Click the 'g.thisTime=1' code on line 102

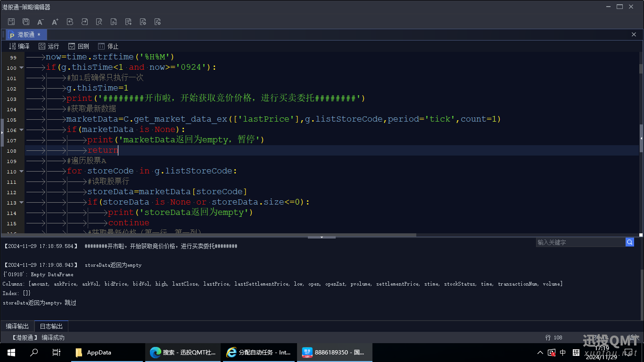(x=98, y=88)
